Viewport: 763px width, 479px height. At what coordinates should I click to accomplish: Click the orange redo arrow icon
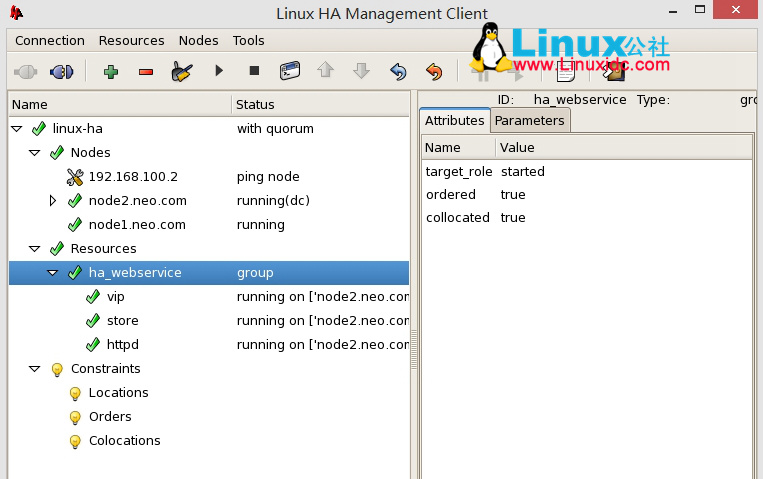pos(433,72)
